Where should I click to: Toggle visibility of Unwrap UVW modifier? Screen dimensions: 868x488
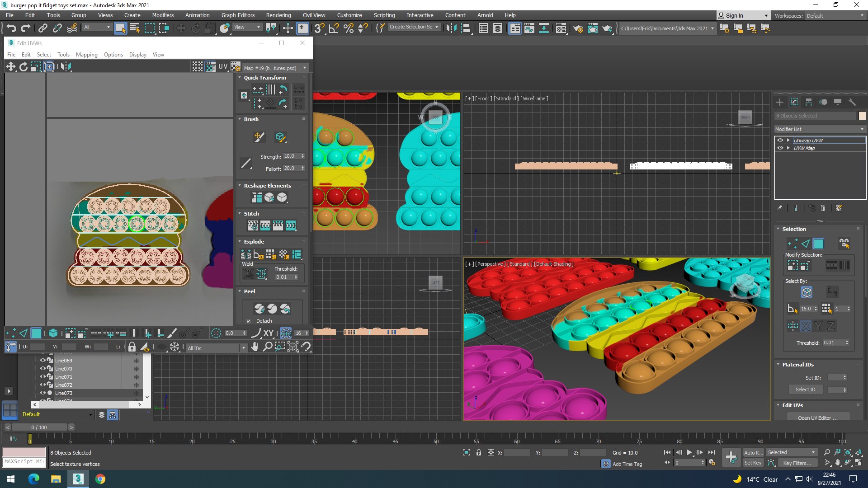[x=780, y=140]
